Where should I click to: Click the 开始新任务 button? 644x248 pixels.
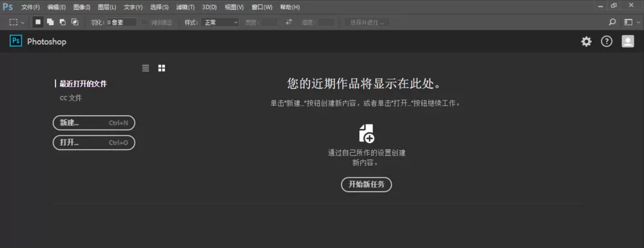point(366,184)
